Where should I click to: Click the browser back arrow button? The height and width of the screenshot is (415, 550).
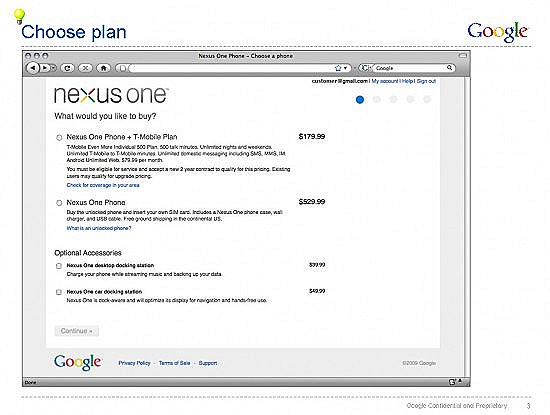pos(33,68)
